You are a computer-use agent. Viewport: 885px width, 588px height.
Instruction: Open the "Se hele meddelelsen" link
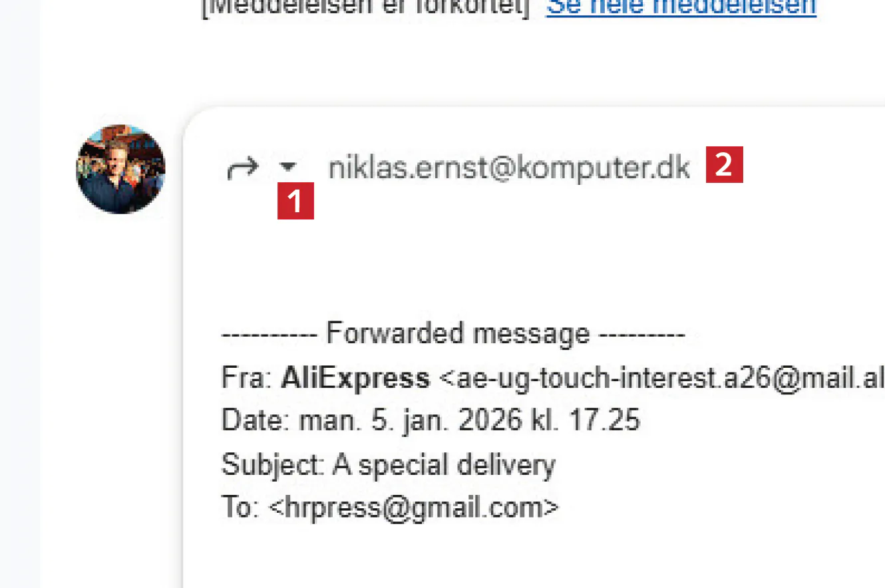pyautogui.click(x=681, y=8)
